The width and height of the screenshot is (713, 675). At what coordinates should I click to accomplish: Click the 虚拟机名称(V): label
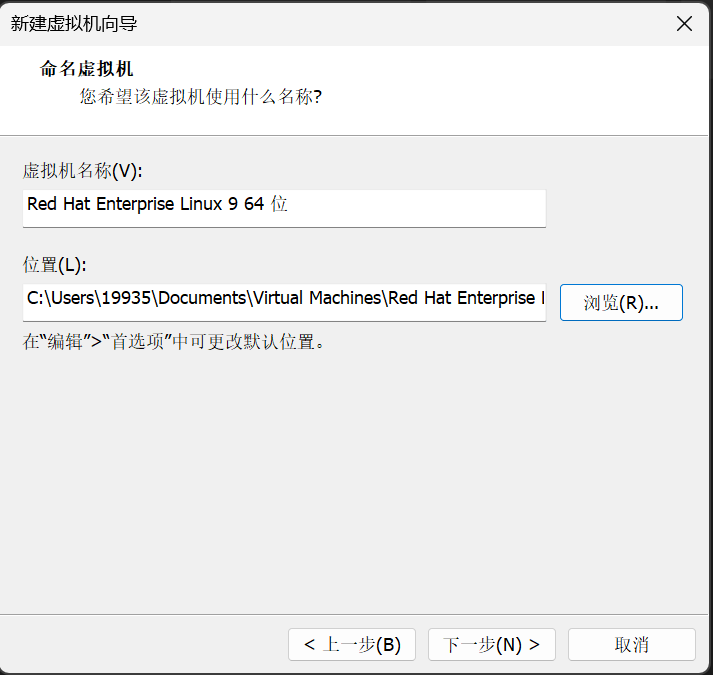(82, 171)
